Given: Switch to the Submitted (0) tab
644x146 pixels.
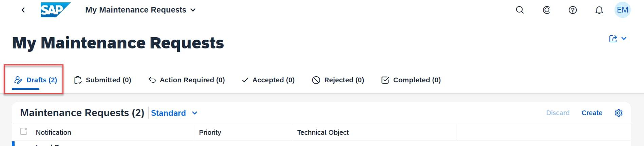Looking at the screenshot, I should [x=103, y=80].
